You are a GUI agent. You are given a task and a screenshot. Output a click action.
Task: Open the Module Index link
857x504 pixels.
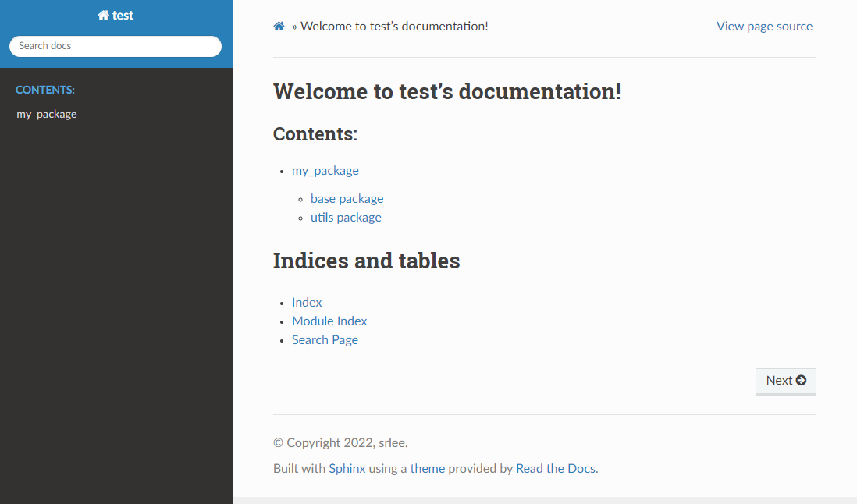[329, 321]
